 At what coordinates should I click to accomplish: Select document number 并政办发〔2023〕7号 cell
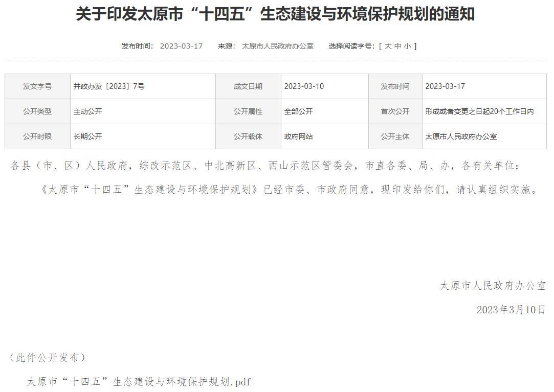(143, 86)
